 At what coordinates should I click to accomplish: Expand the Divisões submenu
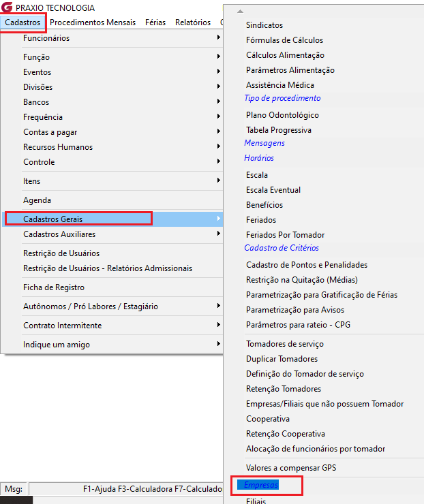[112, 86]
